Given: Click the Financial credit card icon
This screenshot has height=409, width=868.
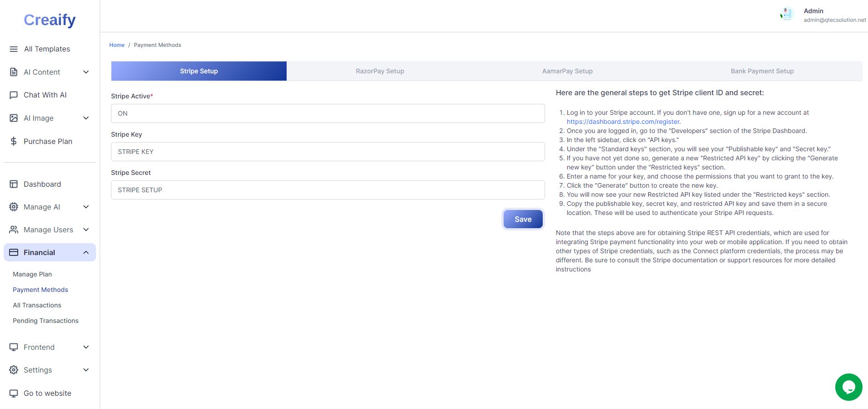Looking at the screenshot, I should (14, 252).
